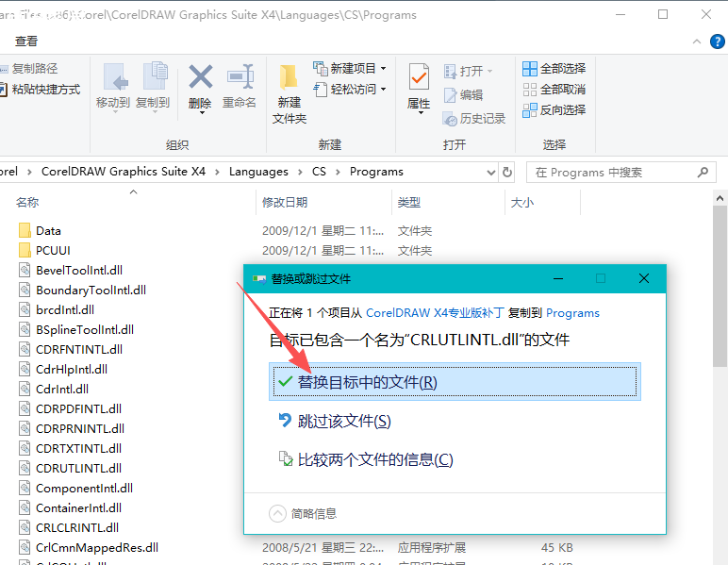Collapse the ribbon with the chevron
The width and height of the screenshot is (728, 565).
coord(697,42)
